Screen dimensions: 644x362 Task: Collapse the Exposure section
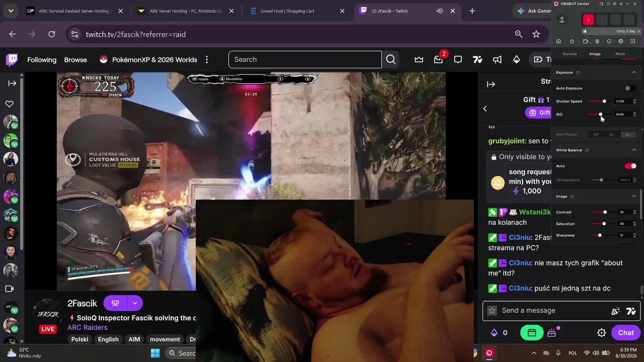tap(634, 72)
